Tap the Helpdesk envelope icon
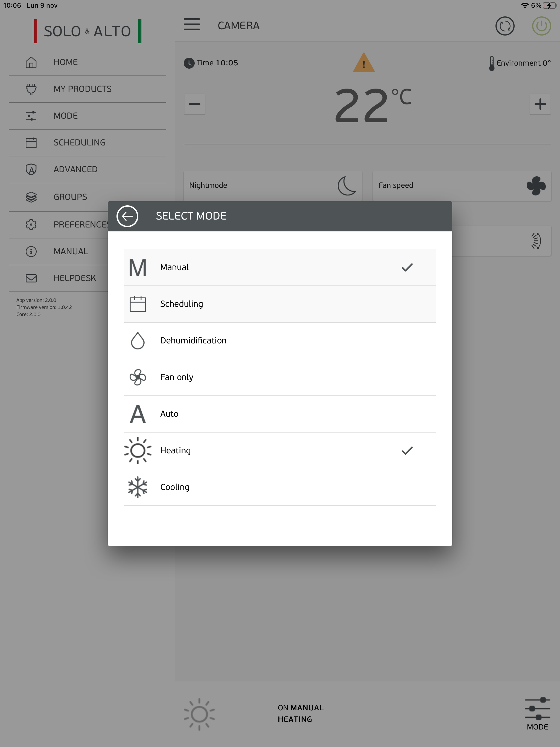 tap(31, 278)
